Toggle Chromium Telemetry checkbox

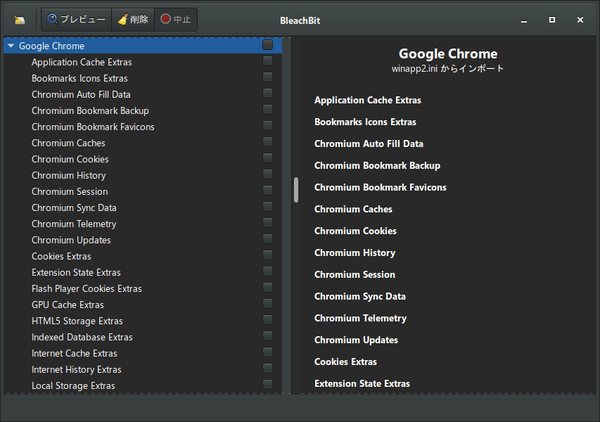267,223
